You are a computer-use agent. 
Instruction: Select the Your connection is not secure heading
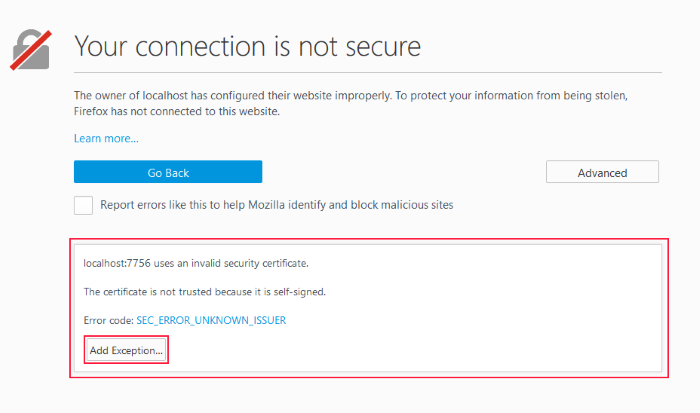tap(247, 46)
